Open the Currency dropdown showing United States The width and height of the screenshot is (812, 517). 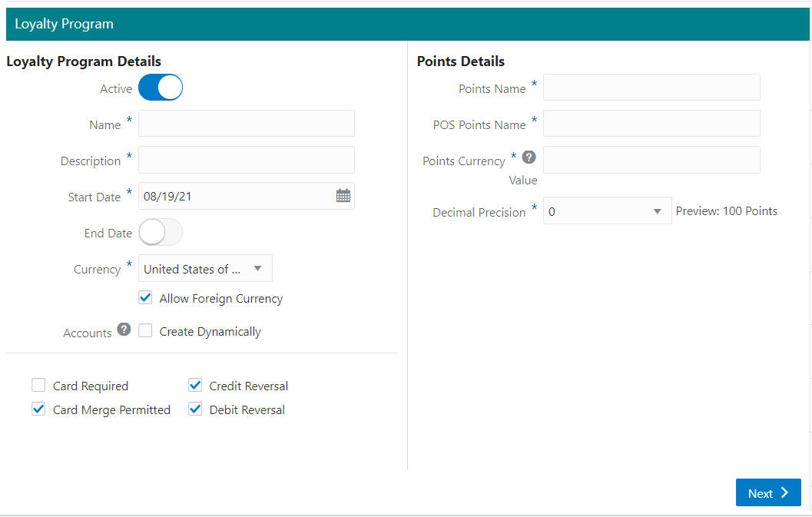click(205, 268)
